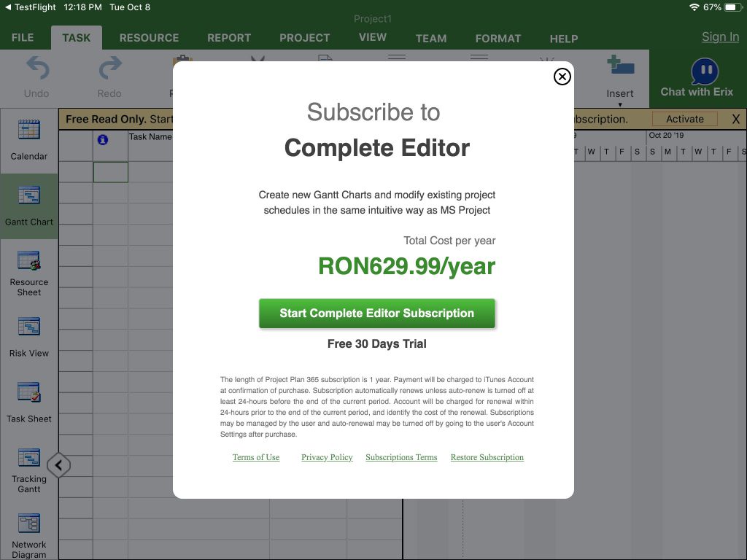Image resolution: width=747 pixels, height=560 pixels.
Task: Open the Network Diagram view
Action: click(29, 532)
